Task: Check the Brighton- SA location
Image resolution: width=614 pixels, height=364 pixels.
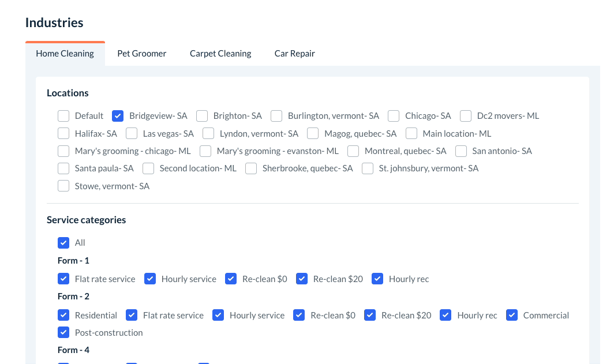Action: pyautogui.click(x=202, y=116)
